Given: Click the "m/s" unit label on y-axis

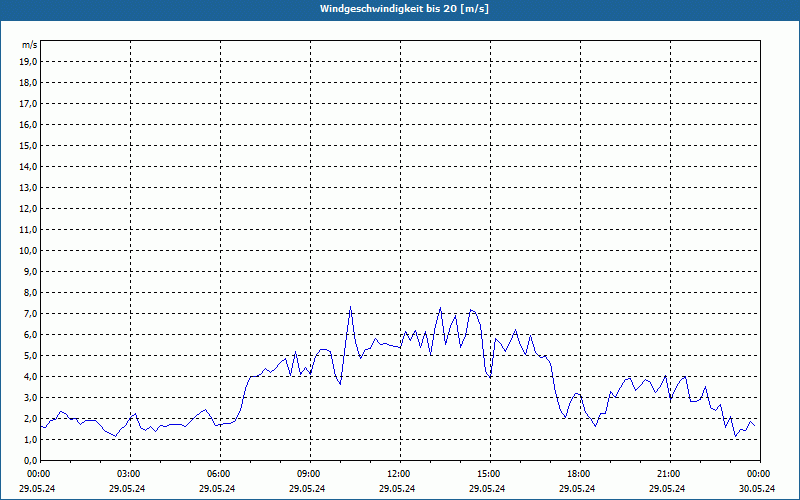Looking at the screenshot, I should click(30, 45).
